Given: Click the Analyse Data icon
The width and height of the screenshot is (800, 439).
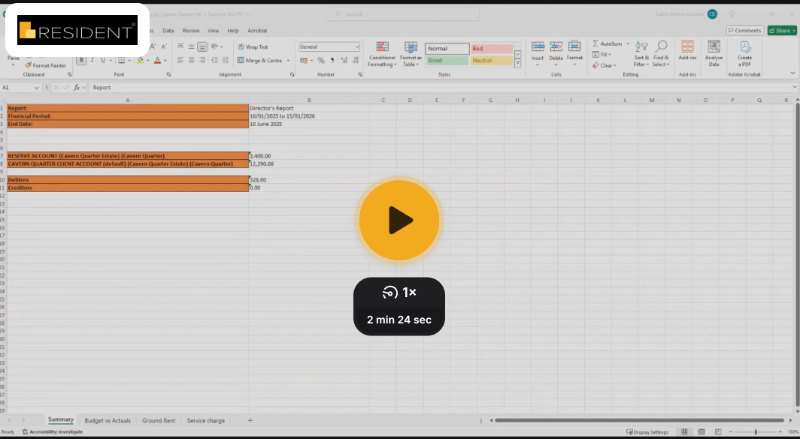Looking at the screenshot, I should (714, 52).
